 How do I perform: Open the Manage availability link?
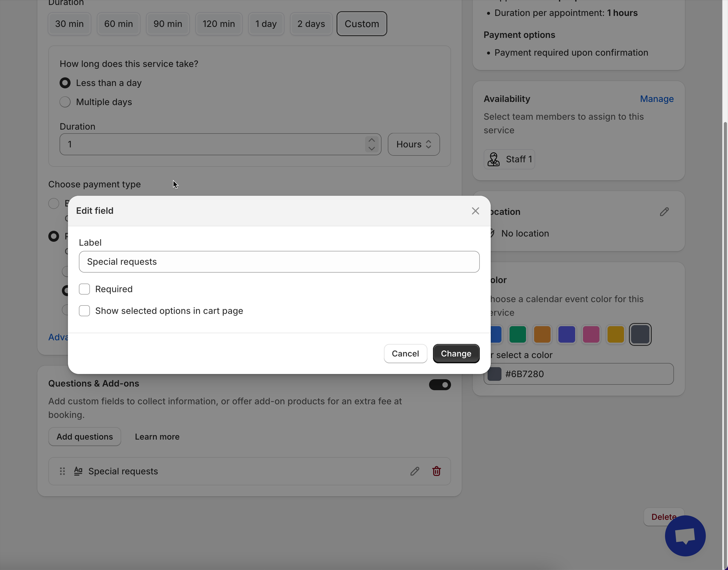(657, 99)
